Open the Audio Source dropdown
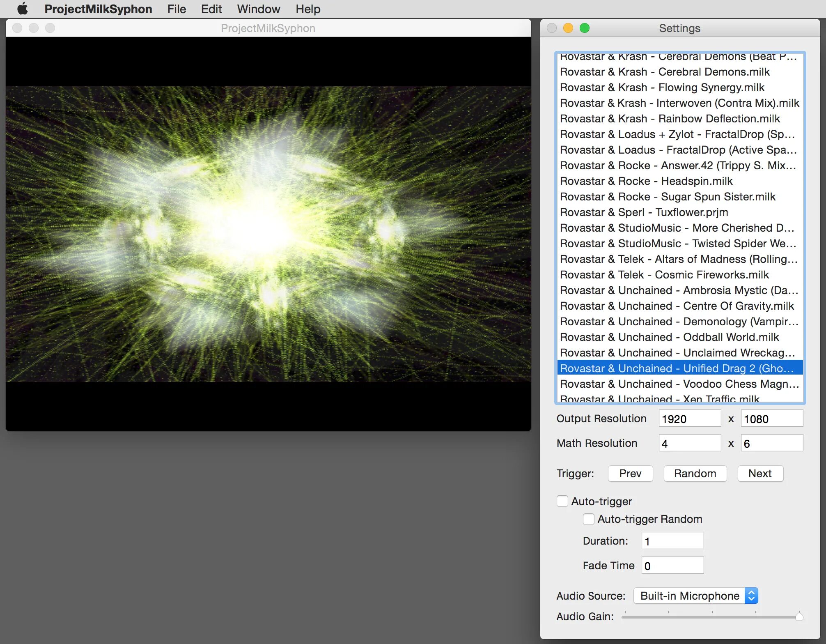The width and height of the screenshot is (826, 644). [695, 596]
